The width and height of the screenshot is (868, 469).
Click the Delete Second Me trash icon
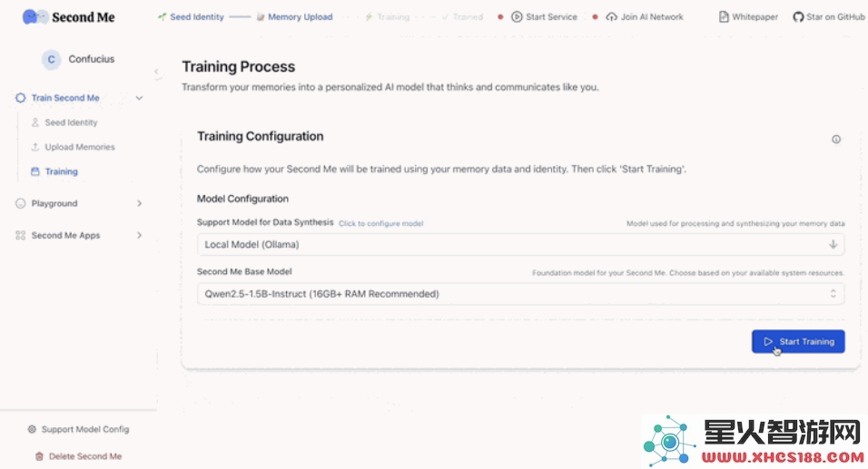tap(39, 456)
